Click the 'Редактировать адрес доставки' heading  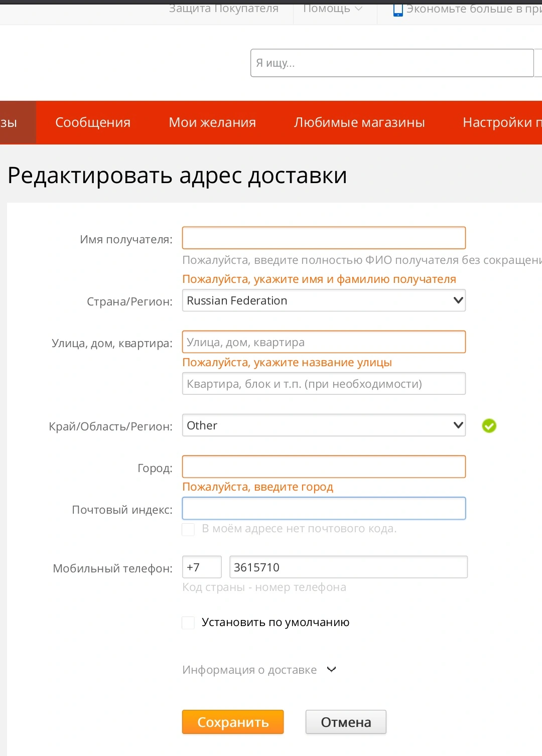pyautogui.click(x=177, y=176)
